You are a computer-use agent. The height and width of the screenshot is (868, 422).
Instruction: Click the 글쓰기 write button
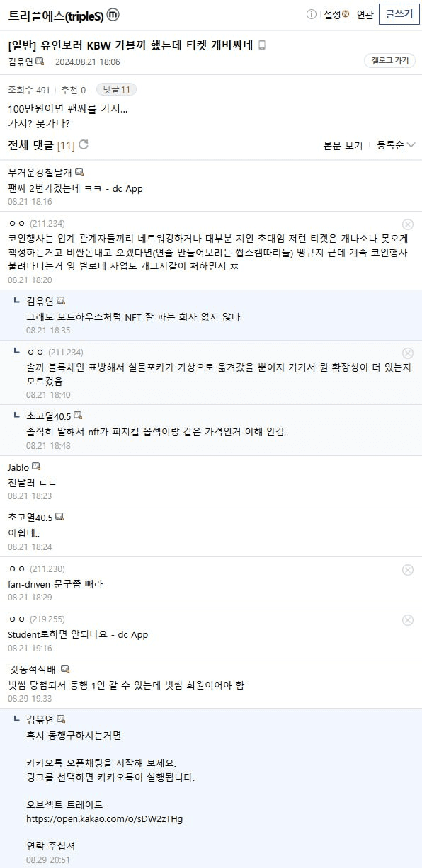(x=399, y=14)
